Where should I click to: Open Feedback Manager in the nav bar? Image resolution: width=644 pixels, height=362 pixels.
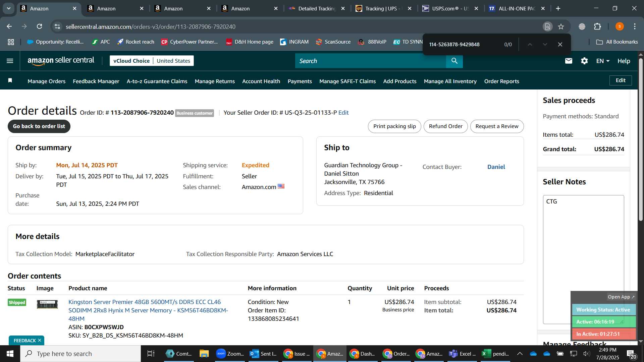[96, 81]
